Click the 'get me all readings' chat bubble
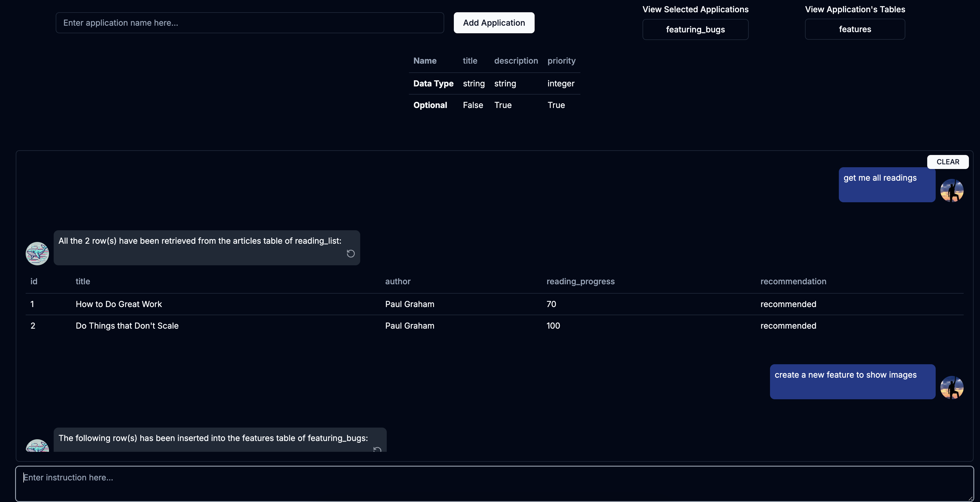980x502 pixels. coord(886,184)
